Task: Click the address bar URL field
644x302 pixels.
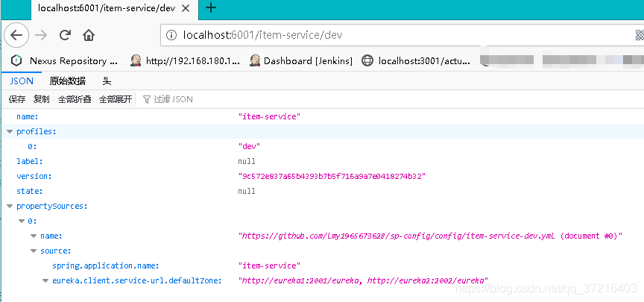Action: coord(402,35)
